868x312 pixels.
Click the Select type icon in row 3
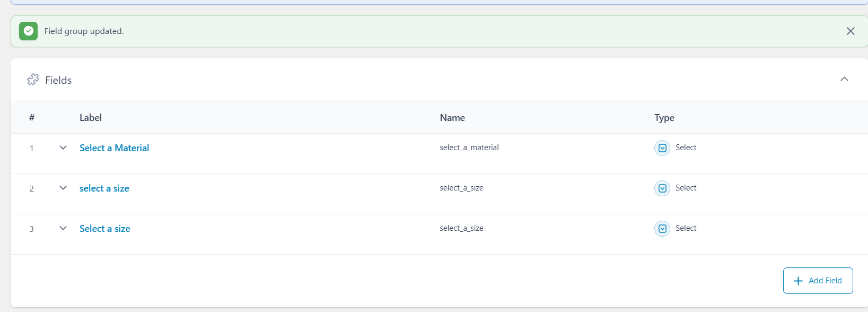pos(662,229)
